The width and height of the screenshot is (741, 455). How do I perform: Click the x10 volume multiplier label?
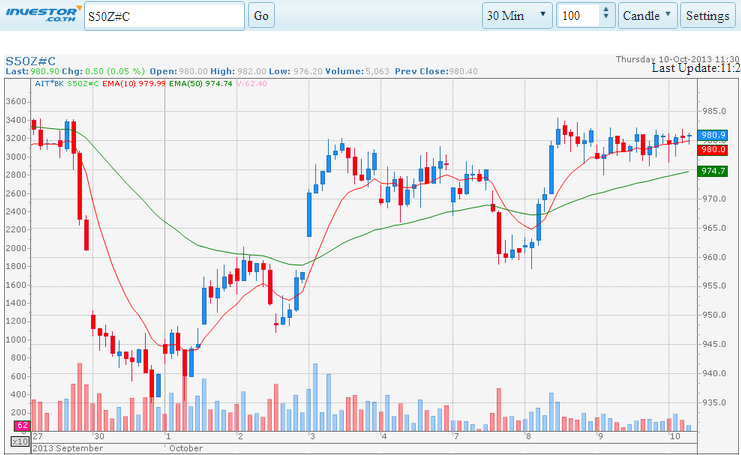(20, 439)
